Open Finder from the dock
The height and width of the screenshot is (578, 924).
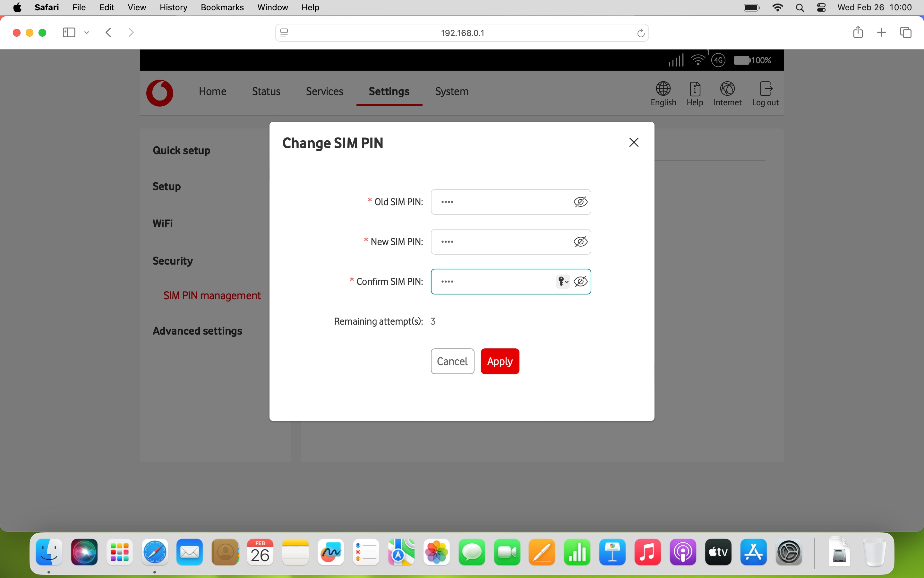pyautogui.click(x=49, y=552)
